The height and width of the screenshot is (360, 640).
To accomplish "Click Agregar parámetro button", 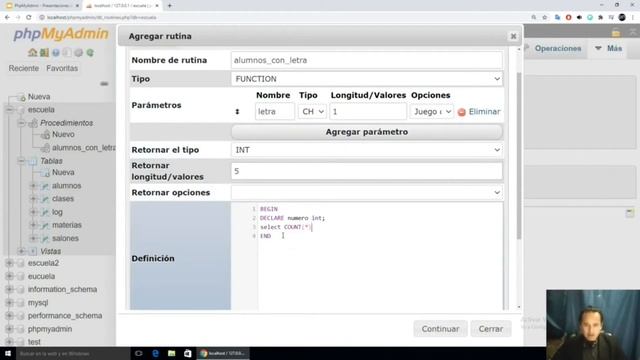I will pyautogui.click(x=367, y=132).
